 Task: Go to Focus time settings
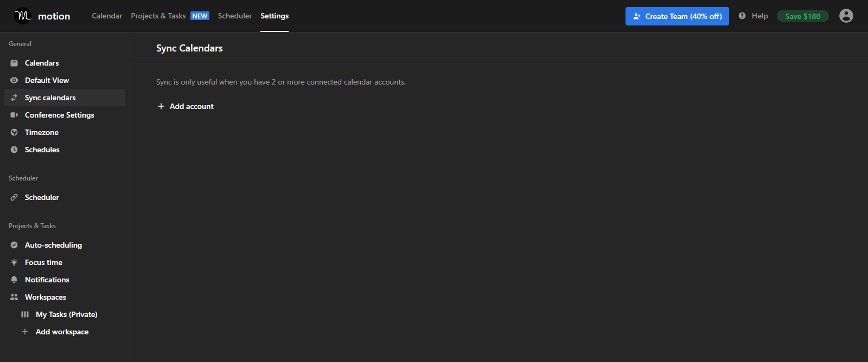(x=65, y=262)
